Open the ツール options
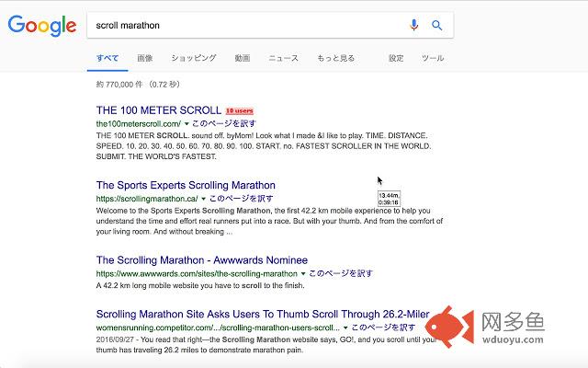The width and height of the screenshot is (588, 368). click(x=433, y=58)
